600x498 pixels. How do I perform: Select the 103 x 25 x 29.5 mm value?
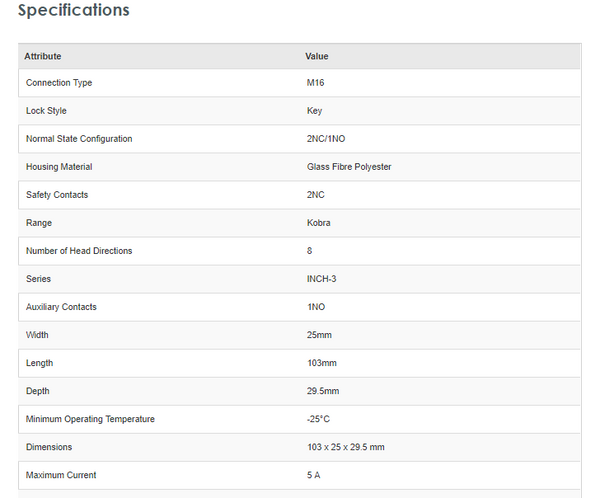[345, 447]
